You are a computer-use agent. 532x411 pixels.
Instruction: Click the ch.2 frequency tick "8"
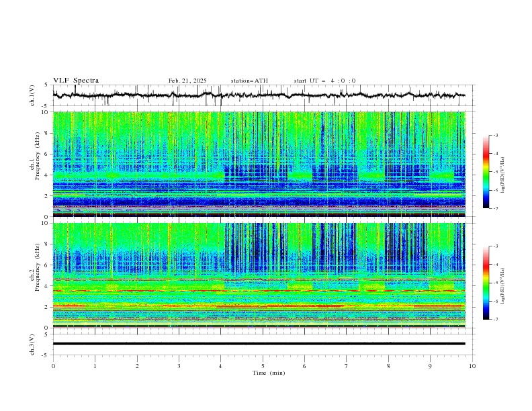coord(47,244)
